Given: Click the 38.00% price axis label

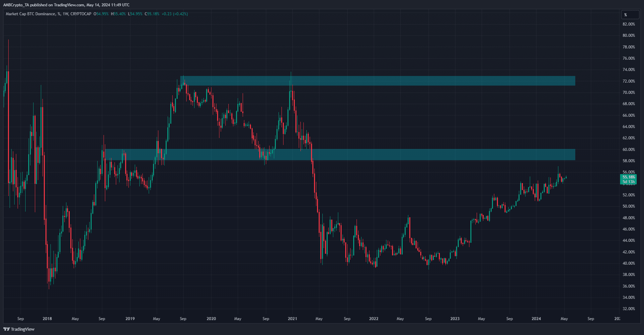Looking at the screenshot, I should [629, 275].
